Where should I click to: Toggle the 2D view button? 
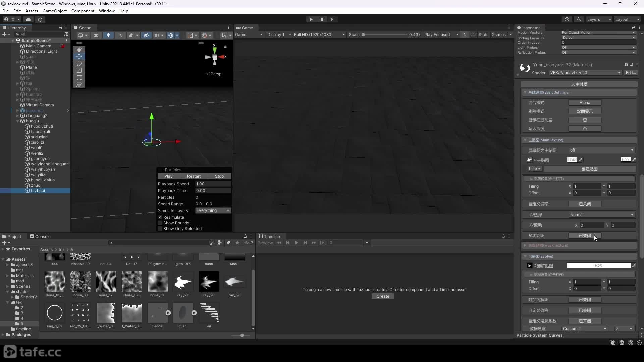pyautogui.click(x=96, y=35)
